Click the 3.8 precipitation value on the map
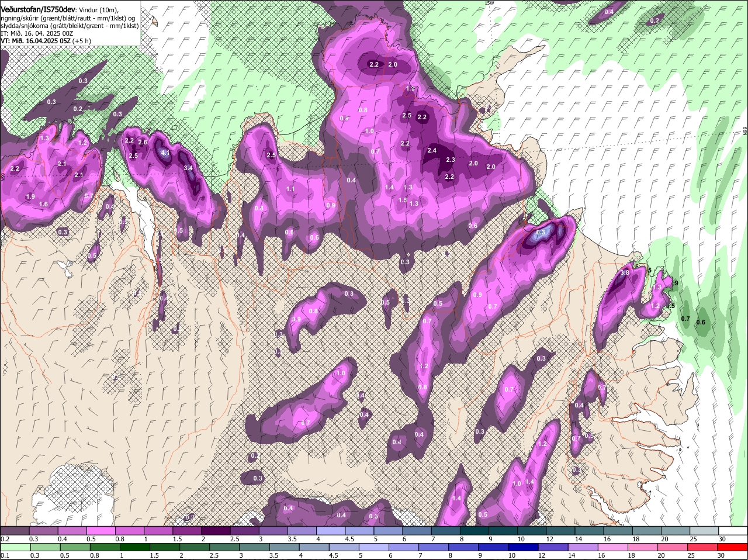 (x=625, y=272)
